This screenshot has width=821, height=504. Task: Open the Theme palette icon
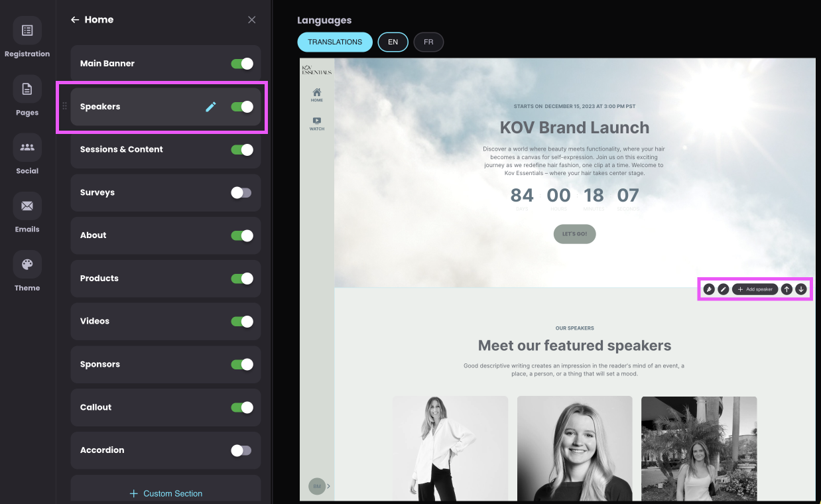coord(27,265)
